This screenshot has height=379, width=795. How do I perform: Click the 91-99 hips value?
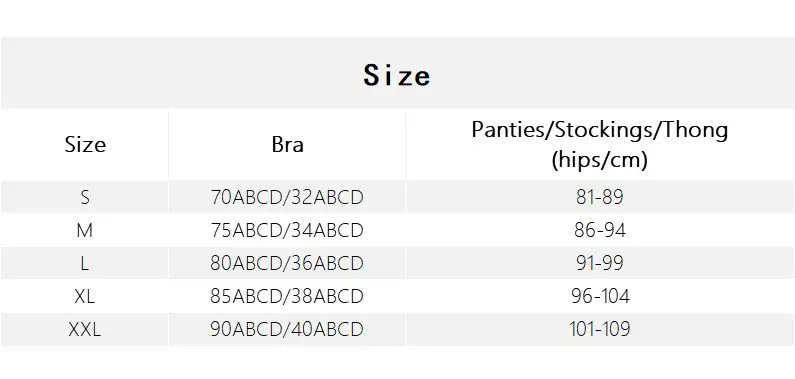click(x=600, y=263)
